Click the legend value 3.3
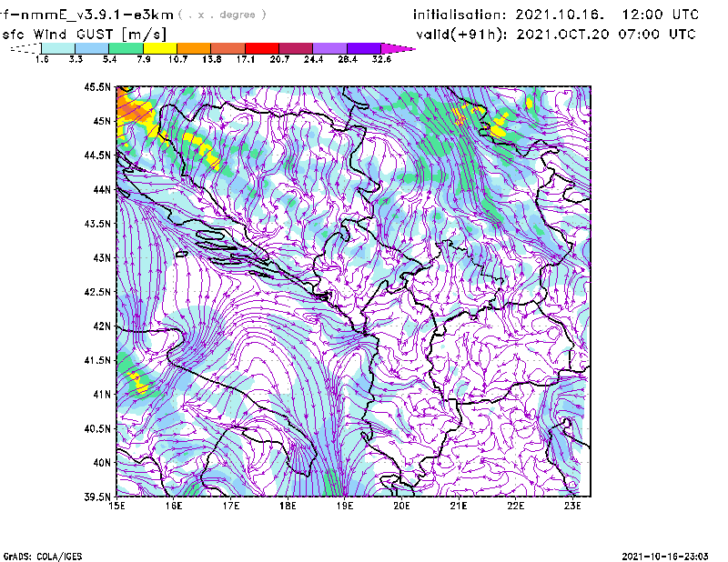Screen dimensions: 728x562 point(76,59)
